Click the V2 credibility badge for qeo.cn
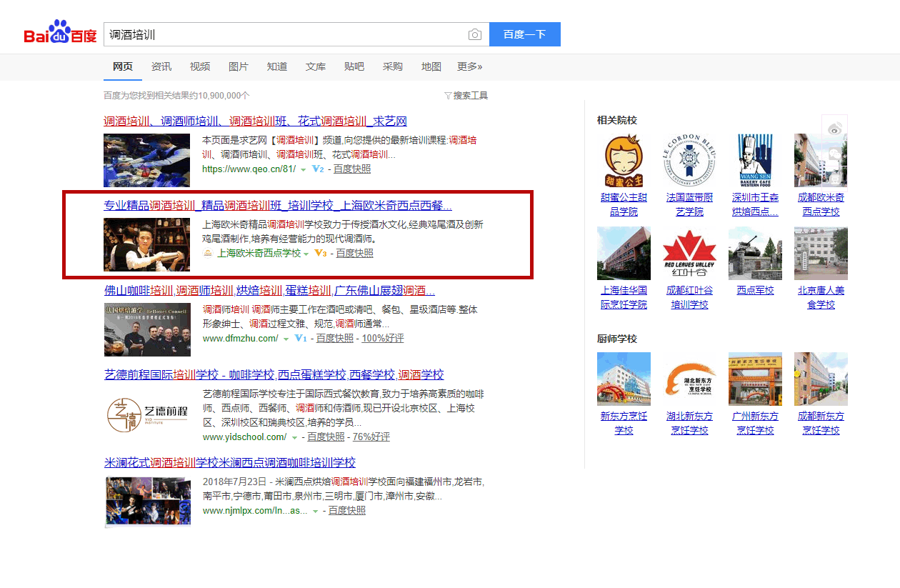 pyautogui.click(x=318, y=169)
